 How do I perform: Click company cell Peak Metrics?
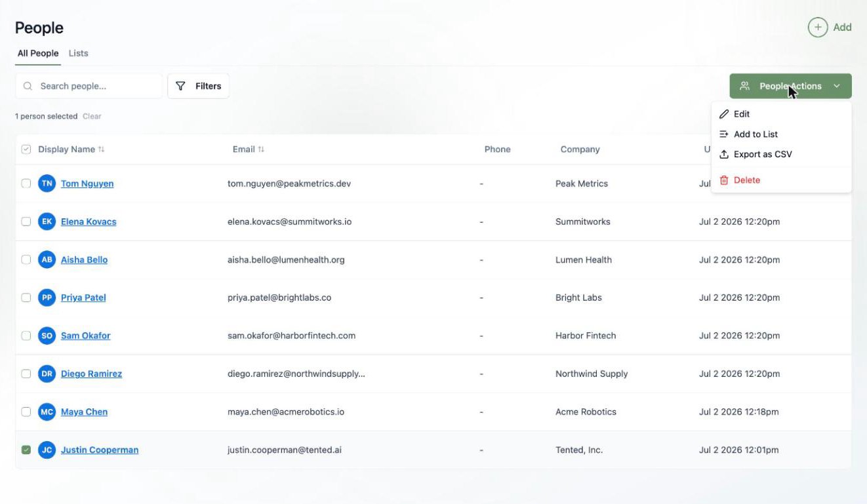pyautogui.click(x=582, y=184)
